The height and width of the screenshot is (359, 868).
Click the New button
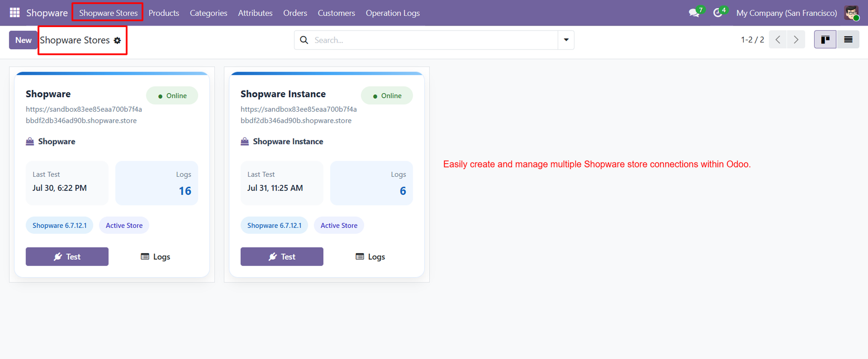pos(23,40)
